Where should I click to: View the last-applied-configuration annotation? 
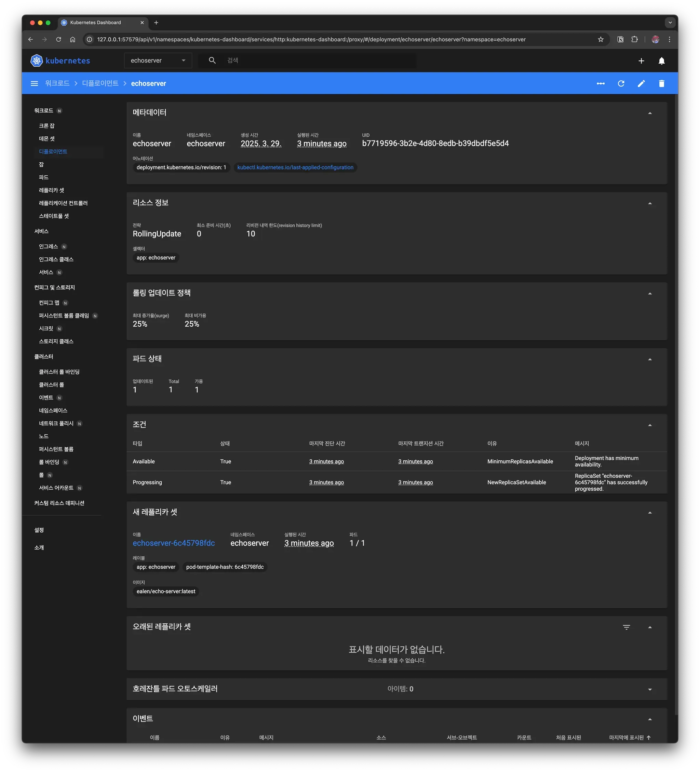[x=295, y=167]
